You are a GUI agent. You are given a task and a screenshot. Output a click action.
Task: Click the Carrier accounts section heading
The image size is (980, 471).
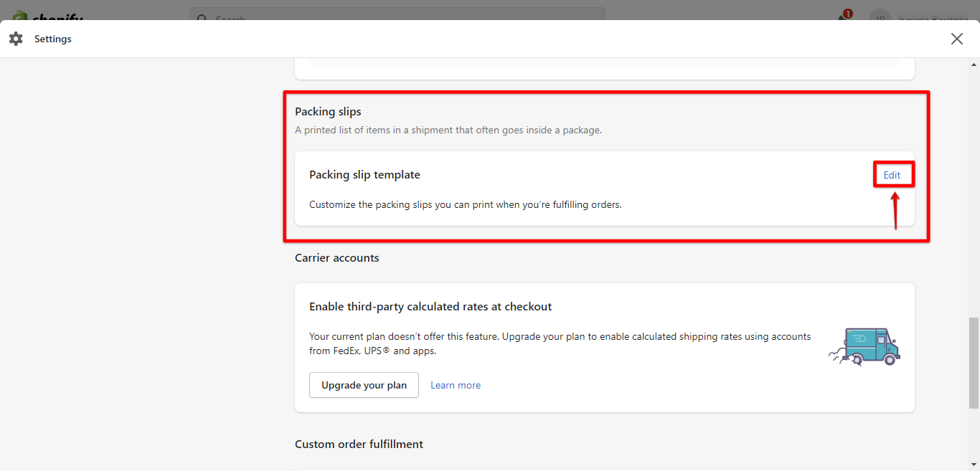pos(336,257)
